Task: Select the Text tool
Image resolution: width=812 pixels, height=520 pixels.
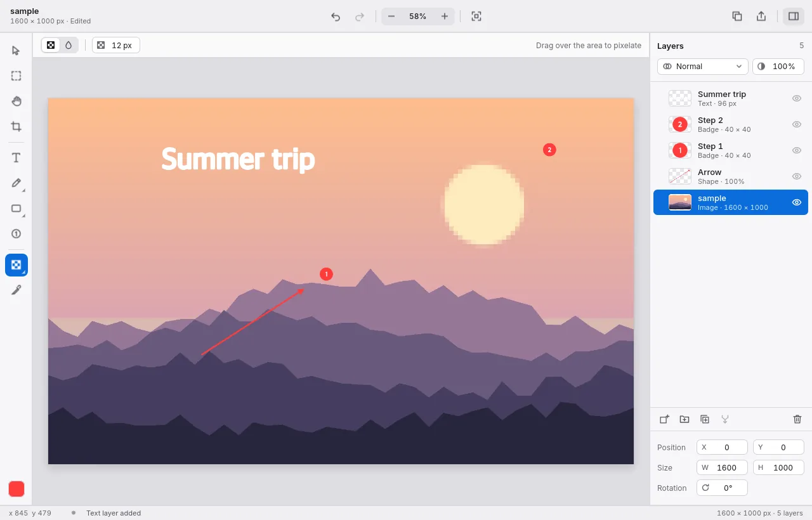Action: (x=16, y=157)
